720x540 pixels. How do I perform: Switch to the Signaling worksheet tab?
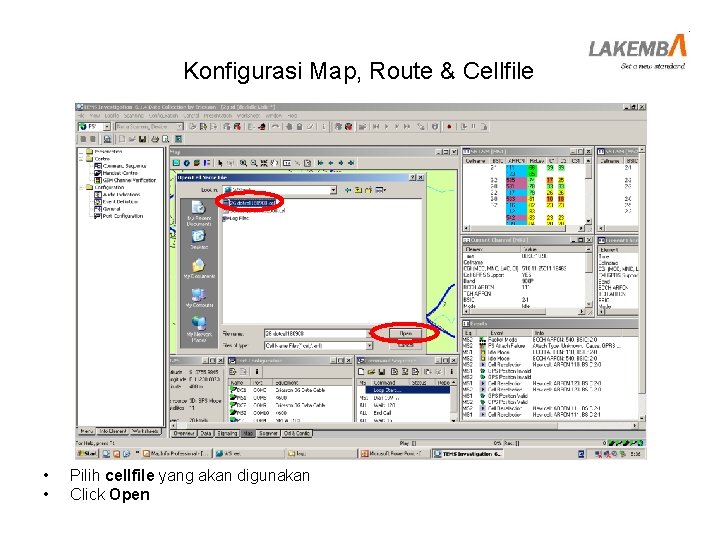point(227,433)
